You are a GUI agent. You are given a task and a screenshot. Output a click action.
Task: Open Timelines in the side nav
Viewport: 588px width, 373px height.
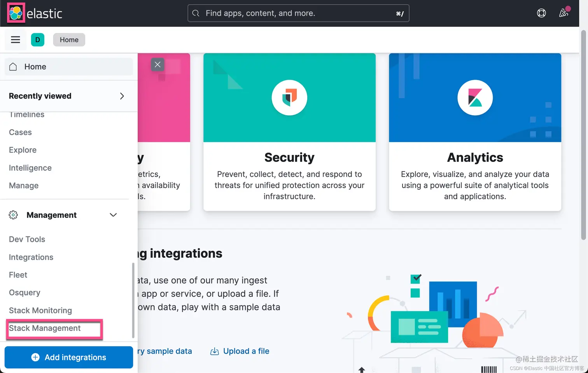point(26,115)
